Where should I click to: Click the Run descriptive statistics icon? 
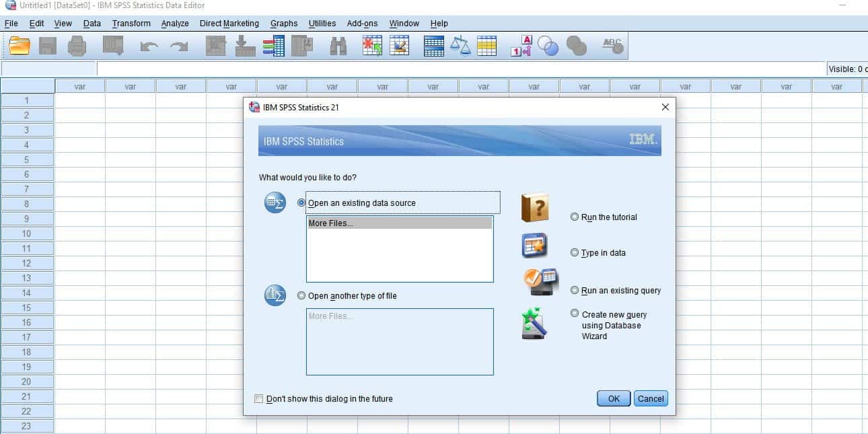pyautogui.click(x=303, y=46)
